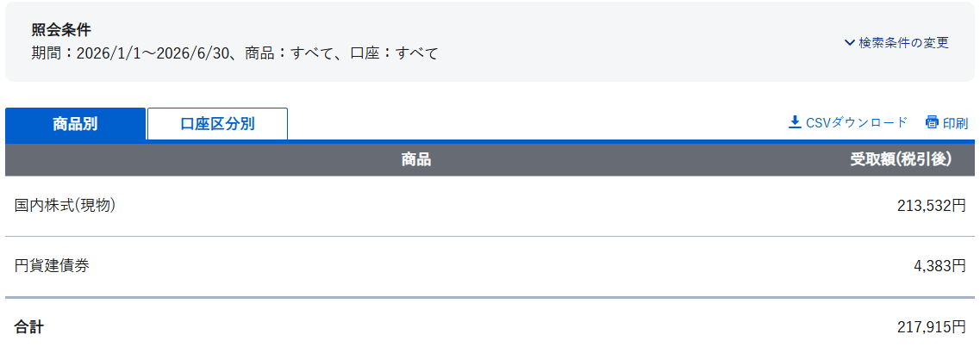Screen dimensions: 980x353
Task: Click the 217,915円 total amount
Action: (x=931, y=327)
